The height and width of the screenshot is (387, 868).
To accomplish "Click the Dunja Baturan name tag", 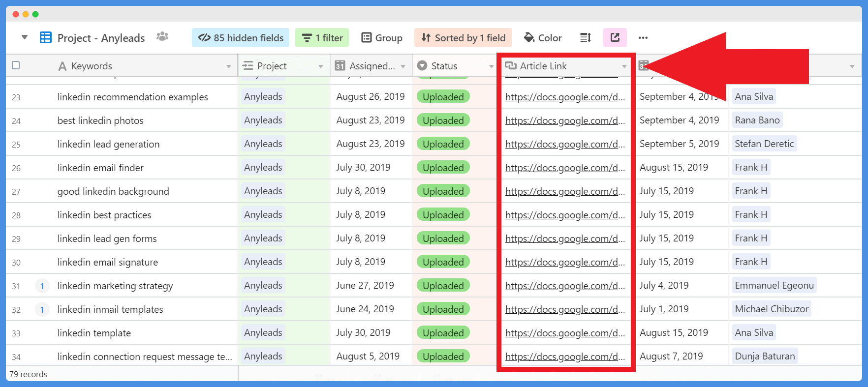I will (x=765, y=356).
